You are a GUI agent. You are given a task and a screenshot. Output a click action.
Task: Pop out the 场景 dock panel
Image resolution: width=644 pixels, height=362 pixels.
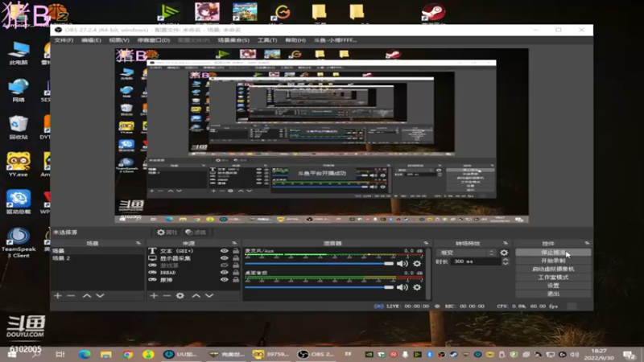138,244
